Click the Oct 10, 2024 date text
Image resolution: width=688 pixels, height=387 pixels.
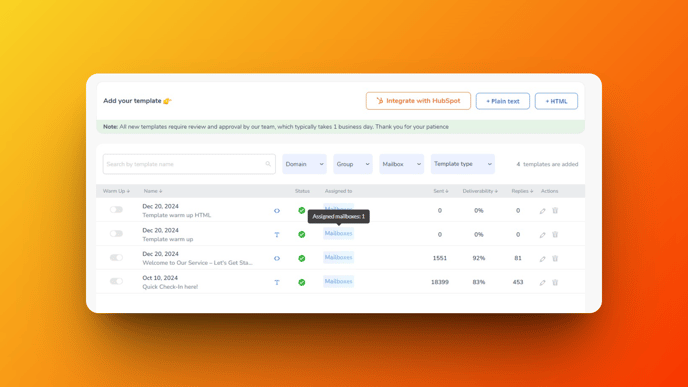click(x=160, y=278)
